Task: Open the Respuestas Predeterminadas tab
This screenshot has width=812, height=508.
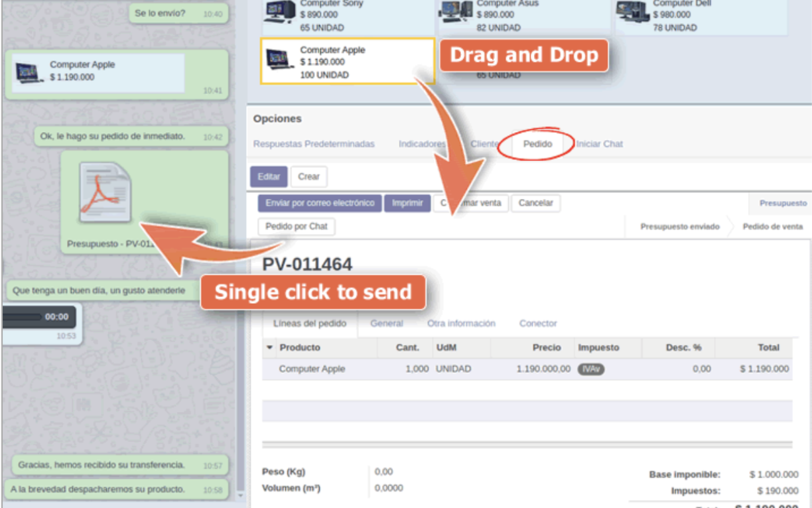Action: (314, 144)
